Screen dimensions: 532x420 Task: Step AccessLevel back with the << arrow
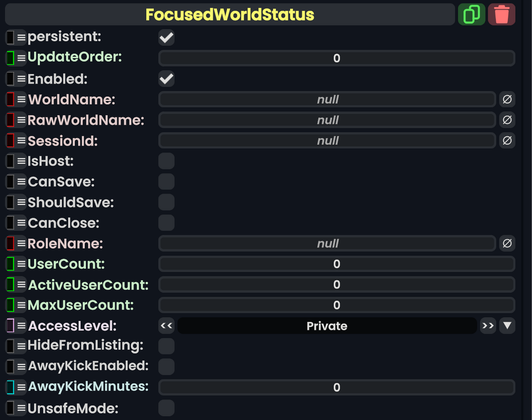click(x=166, y=326)
